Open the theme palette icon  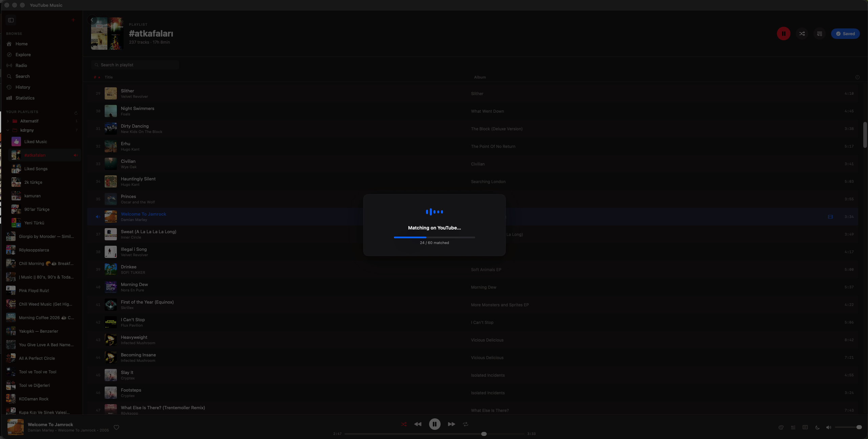781,427
